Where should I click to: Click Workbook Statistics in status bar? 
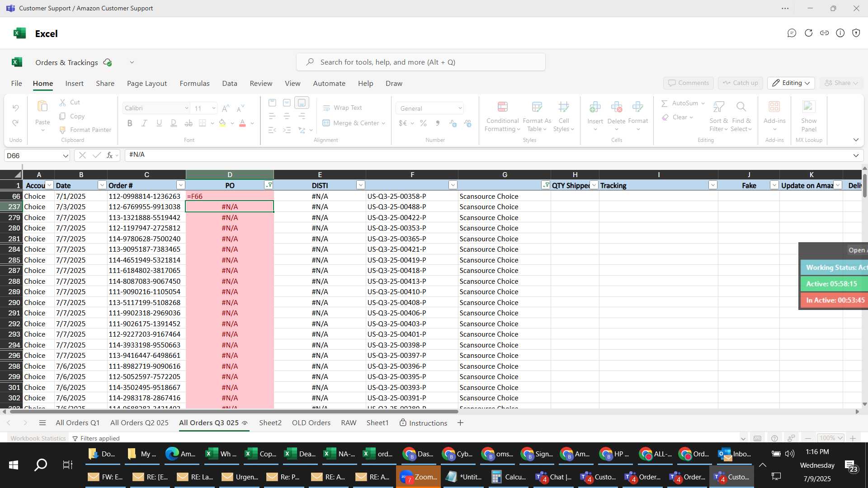coord(38,438)
